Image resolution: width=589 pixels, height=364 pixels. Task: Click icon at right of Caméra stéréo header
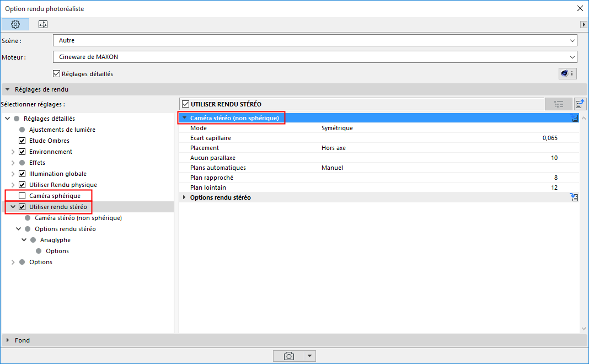(x=574, y=118)
